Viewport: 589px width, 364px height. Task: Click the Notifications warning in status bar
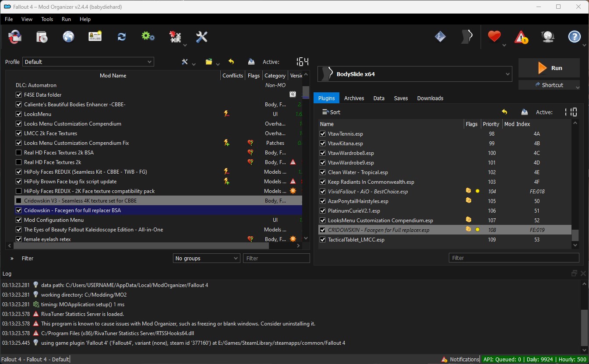(460, 360)
